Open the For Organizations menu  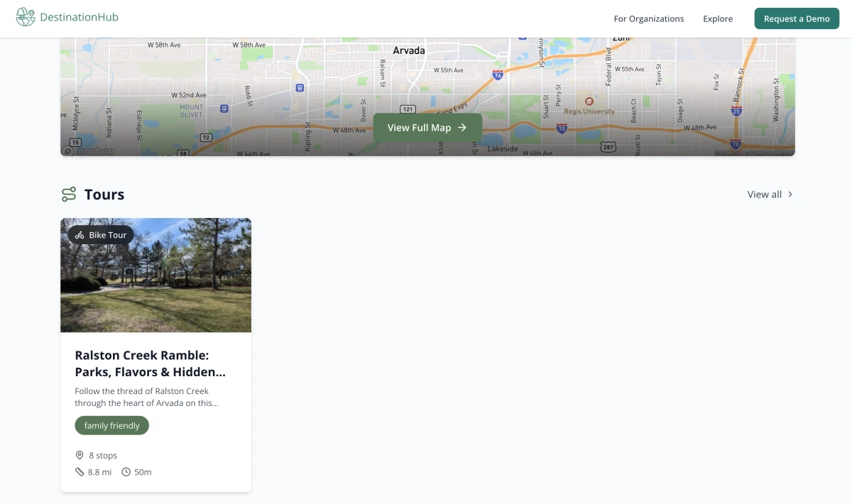click(649, 19)
